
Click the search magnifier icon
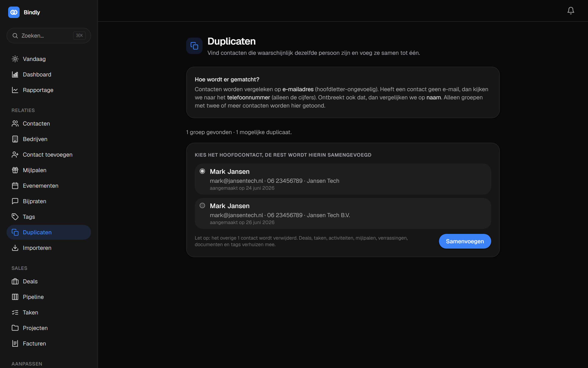click(x=15, y=36)
